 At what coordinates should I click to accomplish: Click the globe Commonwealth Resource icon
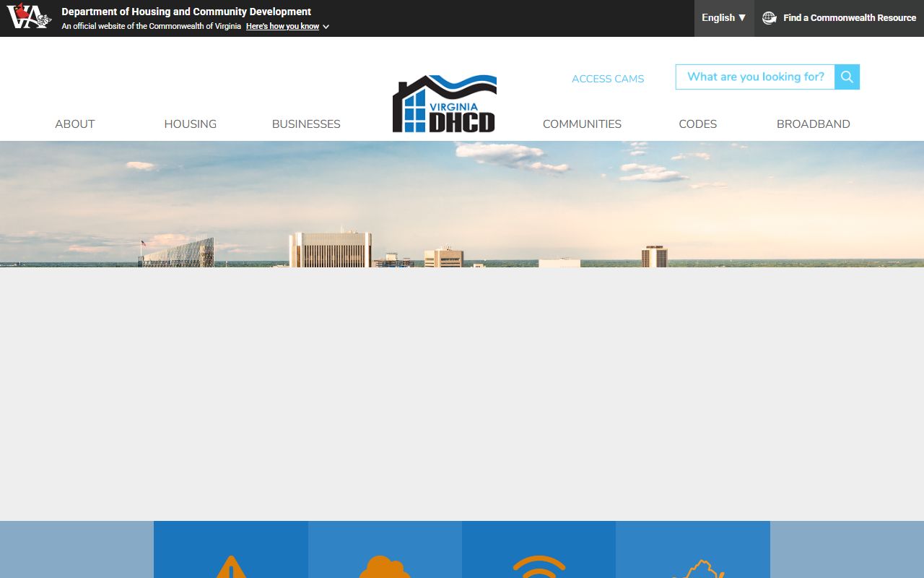point(770,18)
